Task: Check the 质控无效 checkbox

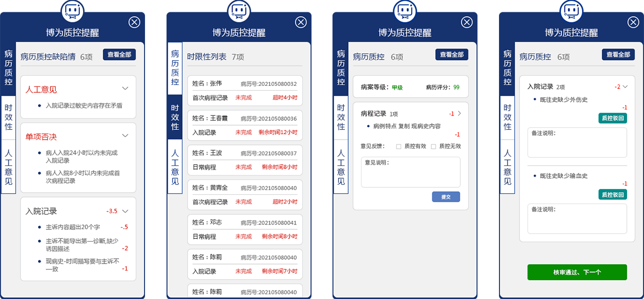Action: tap(433, 146)
